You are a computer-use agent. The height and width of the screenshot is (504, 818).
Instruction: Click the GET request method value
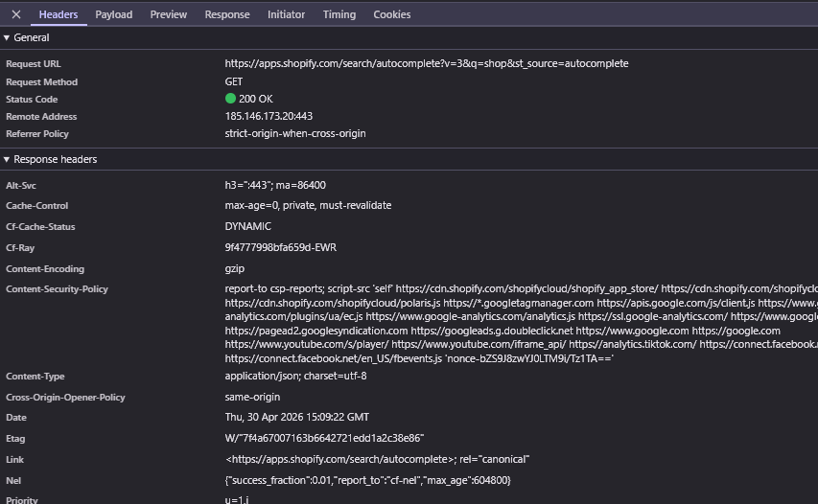pyautogui.click(x=234, y=81)
